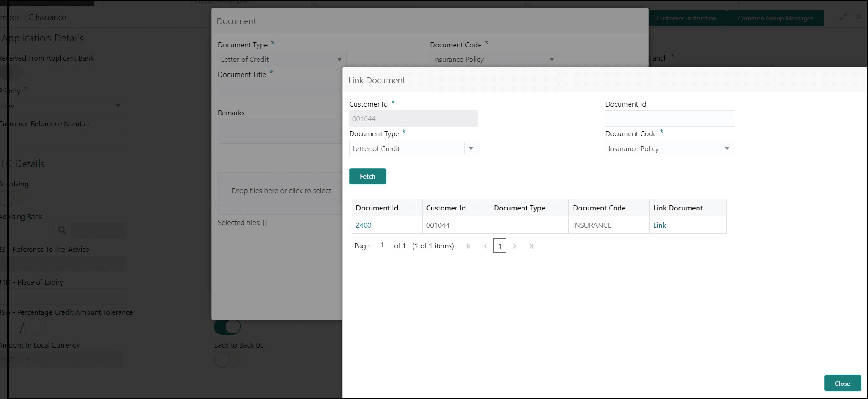
Task: Toggle the Back to Back LC switch
Action: [227, 360]
